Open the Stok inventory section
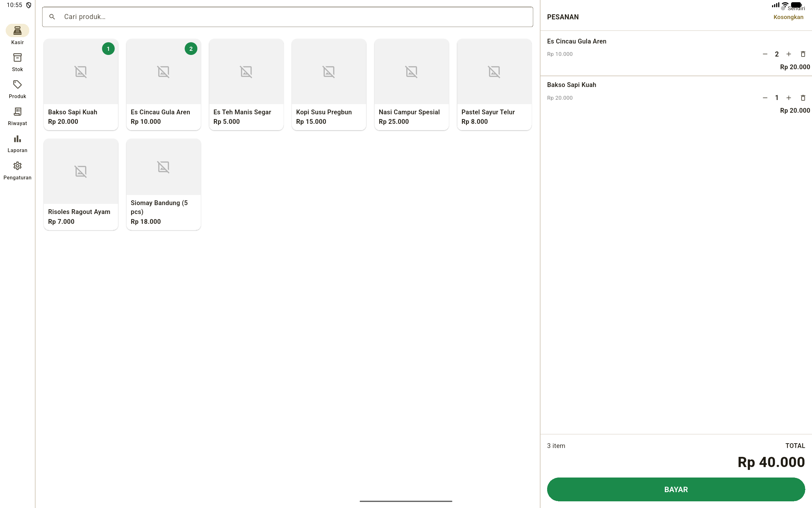Image resolution: width=812 pixels, height=508 pixels. [17, 62]
